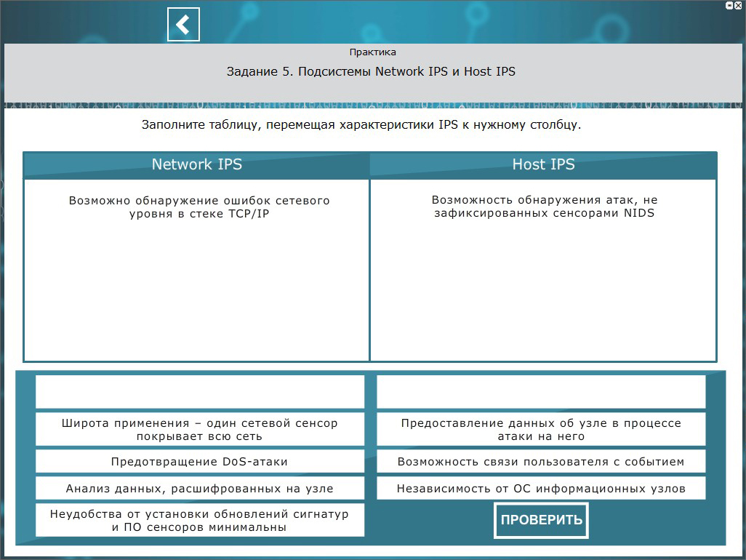Close the training window
The width and height of the screenshot is (746, 560).
(739, 4)
